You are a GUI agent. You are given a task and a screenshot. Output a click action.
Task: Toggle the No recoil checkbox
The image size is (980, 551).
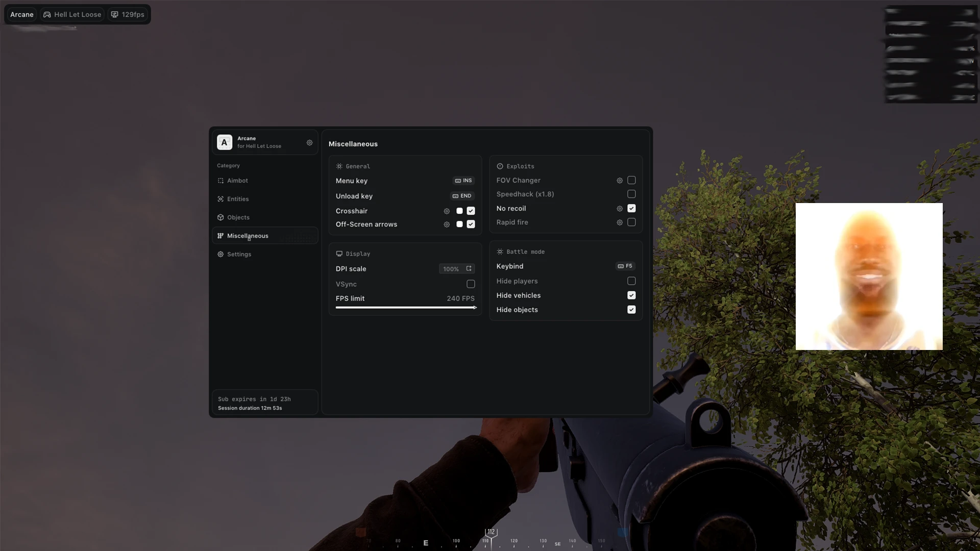pos(631,208)
